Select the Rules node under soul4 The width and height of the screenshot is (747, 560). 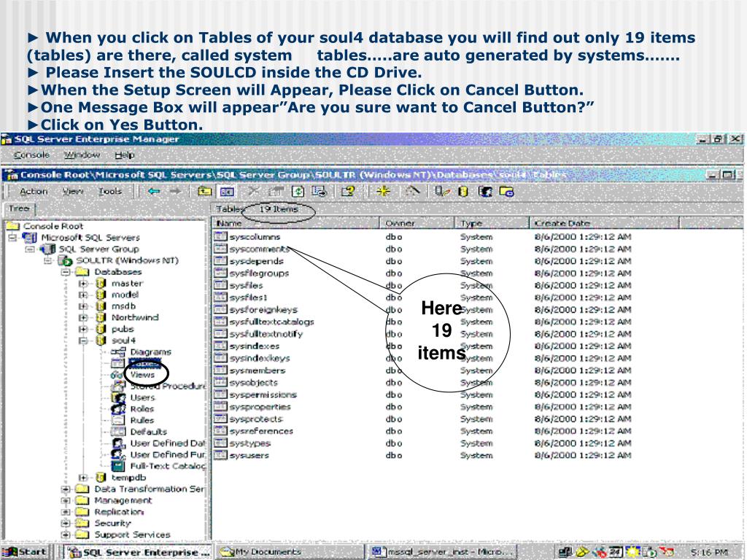[142, 421]
